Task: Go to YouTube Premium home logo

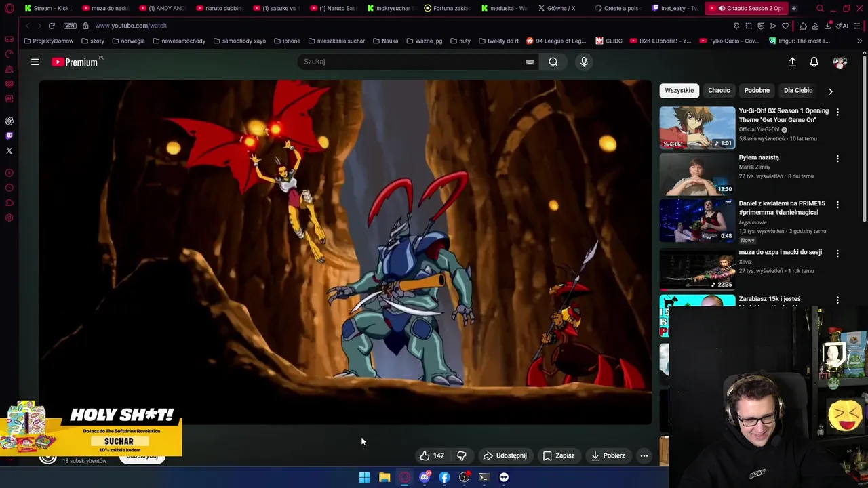Action: tap(76, 62)
